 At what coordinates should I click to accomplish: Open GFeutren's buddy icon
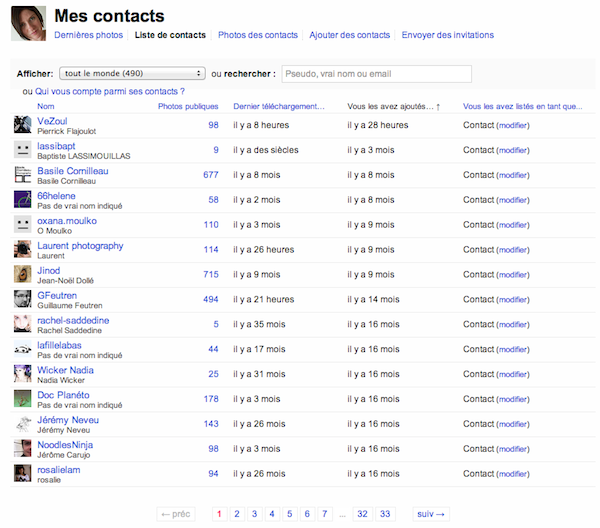point(23,299)
